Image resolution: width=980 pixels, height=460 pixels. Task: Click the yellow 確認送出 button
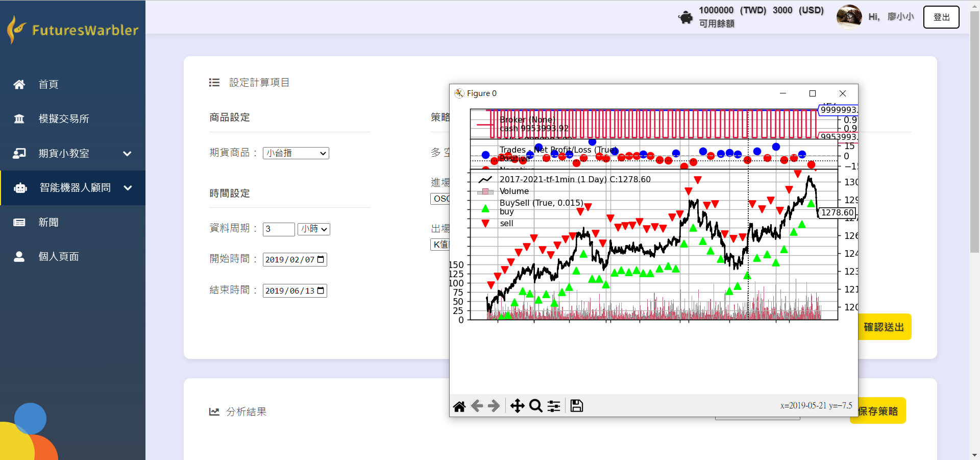884,327
